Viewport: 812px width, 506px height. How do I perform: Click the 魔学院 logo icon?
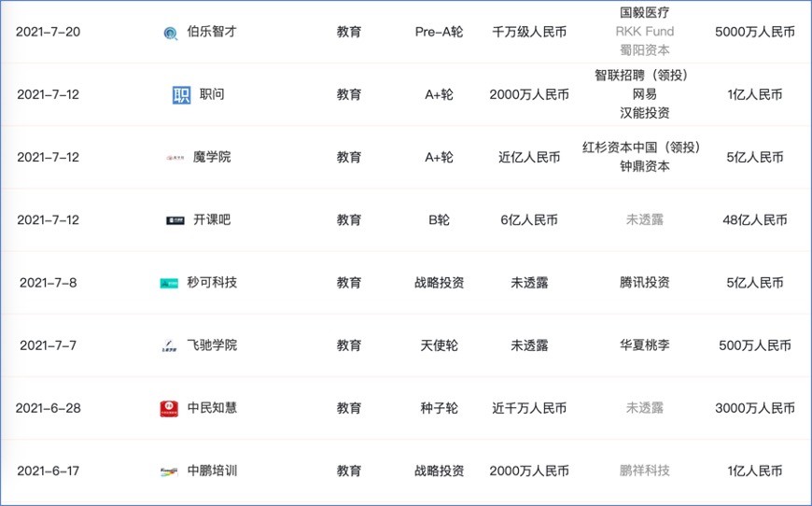pyautogui.click(x=175, y=158)
